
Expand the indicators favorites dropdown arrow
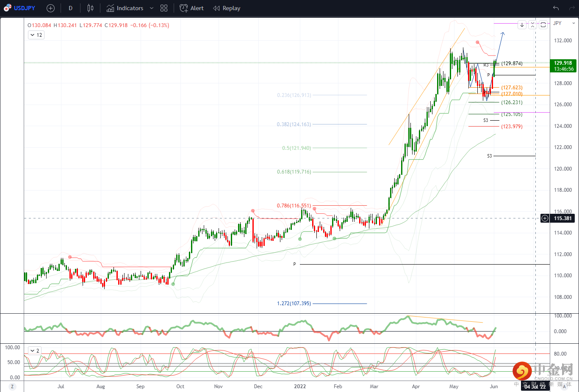tap(152, 8)
